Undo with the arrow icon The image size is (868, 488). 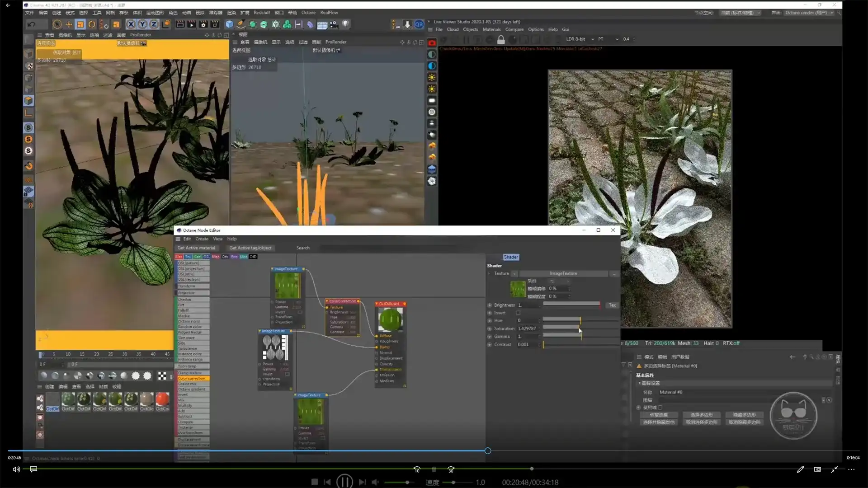pyautogui.click(x=31, y=24)
